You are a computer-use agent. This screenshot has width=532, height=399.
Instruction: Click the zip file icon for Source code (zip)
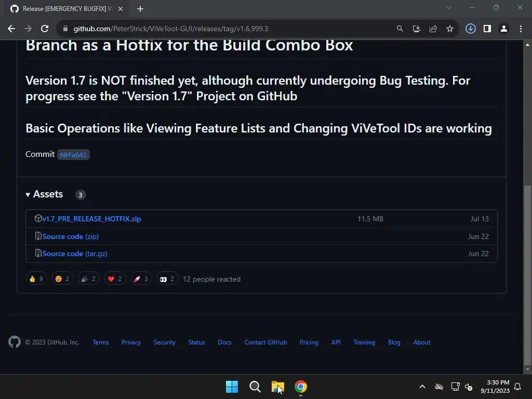[38, 236]
